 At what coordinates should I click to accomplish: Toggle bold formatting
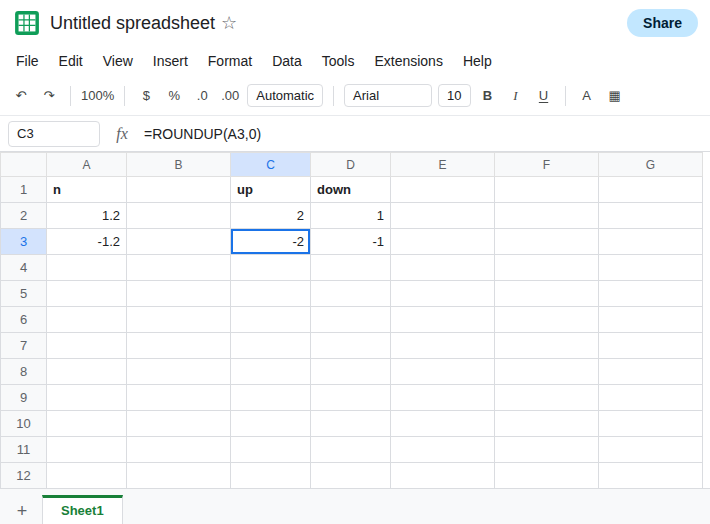click(x=487, y=96)
